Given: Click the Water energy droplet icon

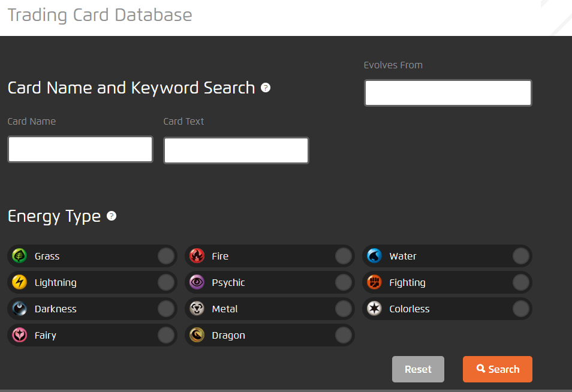Looking at the screenshot, I should tap(374, 256).
